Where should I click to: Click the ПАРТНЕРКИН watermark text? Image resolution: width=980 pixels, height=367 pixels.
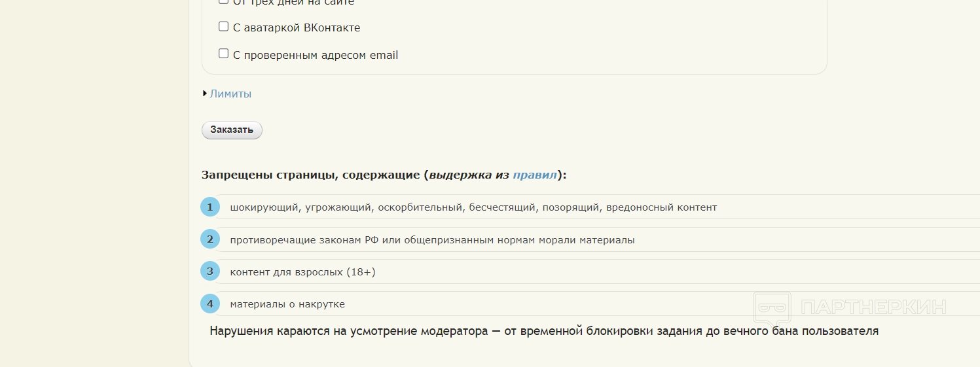click(873, 307)
